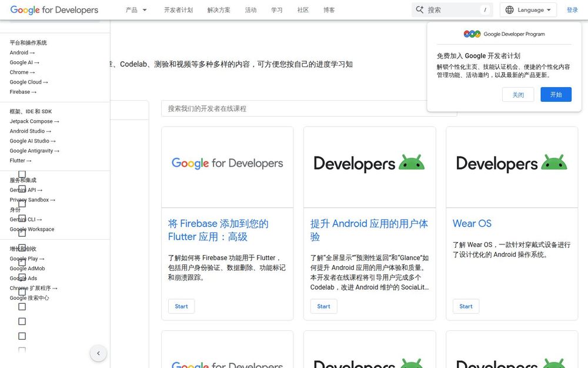588x368 pixels.
Task: Toggle the checkbox directly below Google 搜索中心
Action: [x=22, y=307]
